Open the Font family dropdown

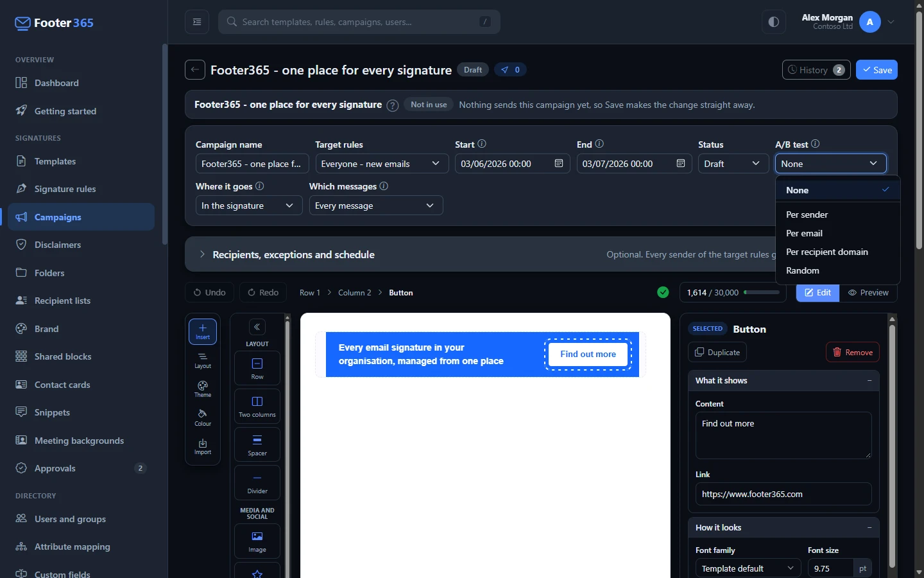(x=748, y=568)
